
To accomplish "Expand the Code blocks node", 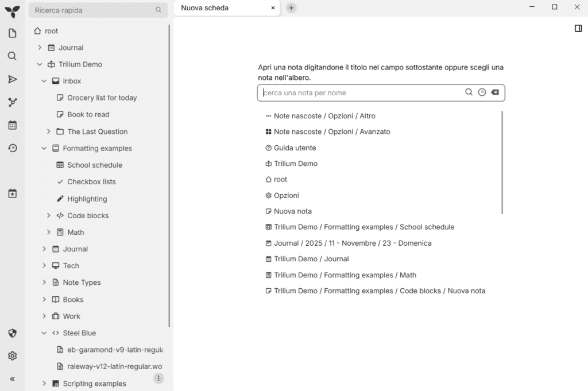I will (x=49, y=215).
